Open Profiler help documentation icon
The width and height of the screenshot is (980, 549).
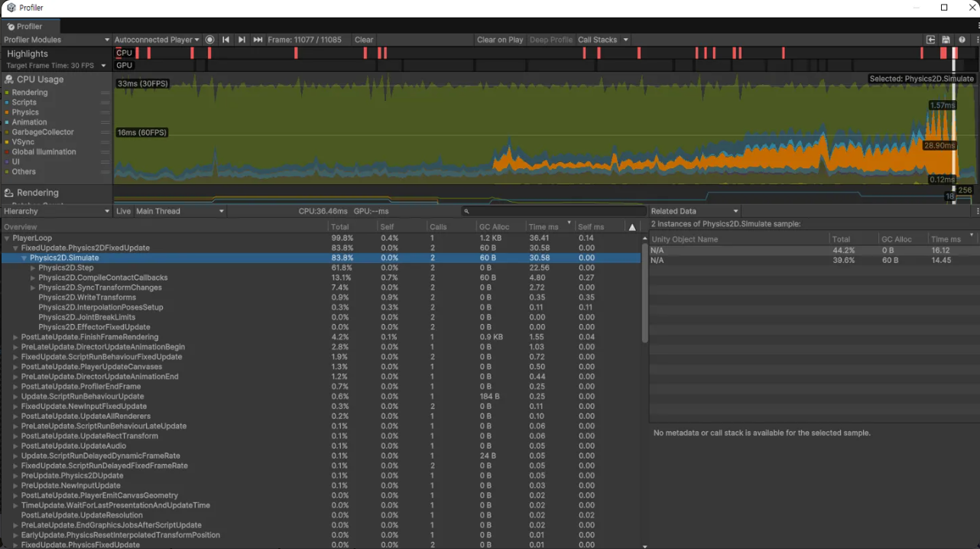pos(962,40)
